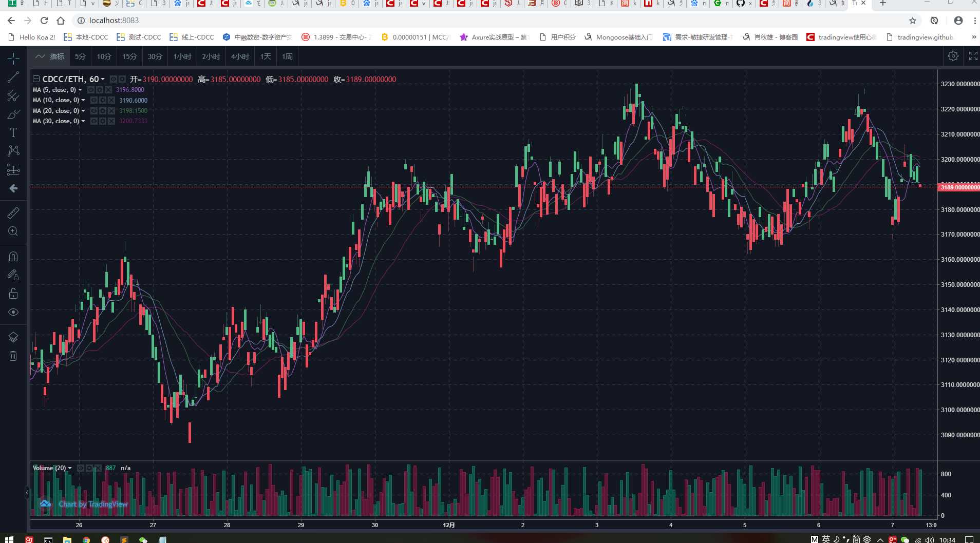Select the trend line drawing tool
Image resolution: width=980 pixels, height=543 pixels.
13,77
